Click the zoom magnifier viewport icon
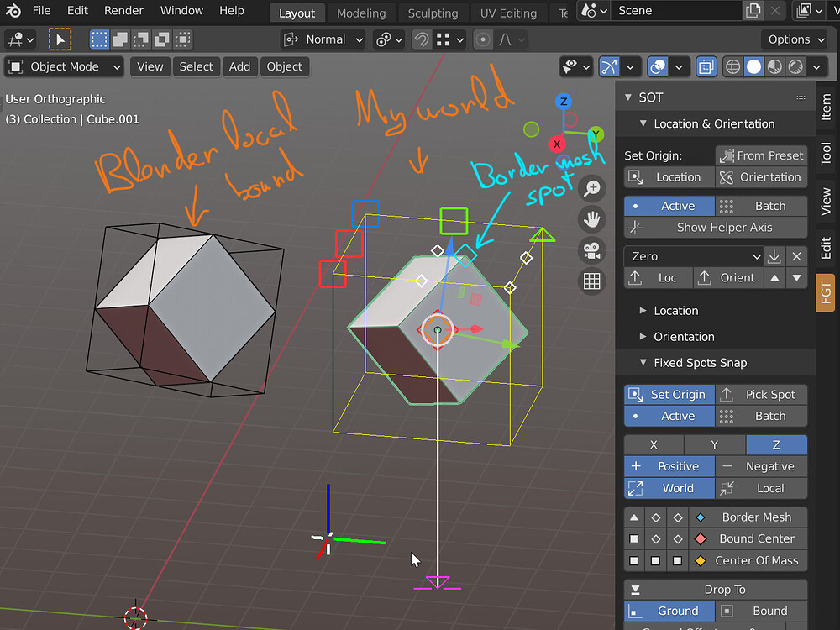Viewport: 840px width, 630px height. click(x=592, y=188)
